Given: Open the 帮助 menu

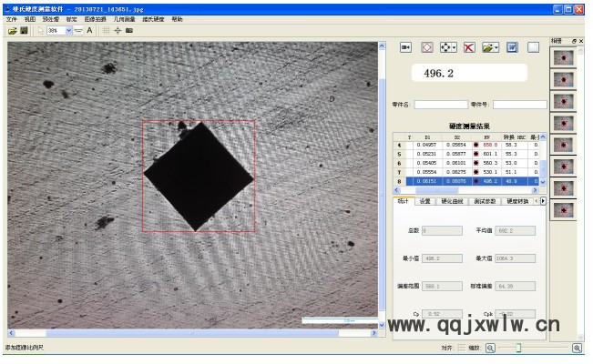Looking at the screenshot, I should (177, 19).
